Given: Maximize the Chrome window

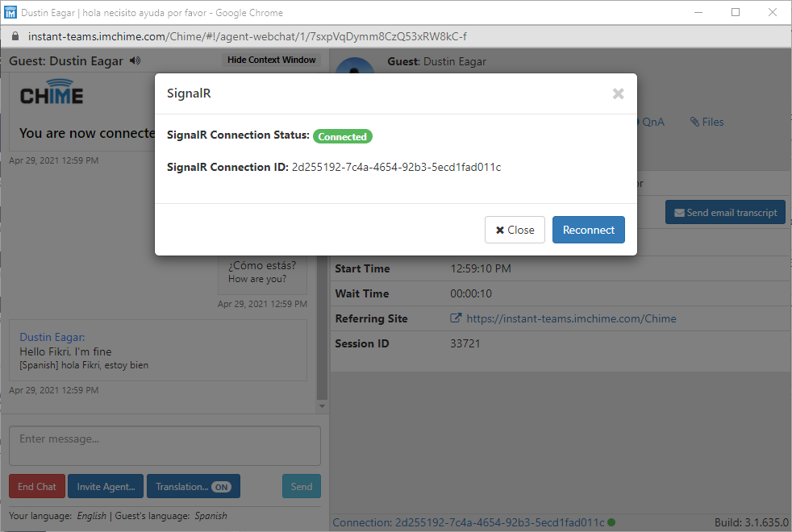Looking at the screenshot, I should pos(736,12).
